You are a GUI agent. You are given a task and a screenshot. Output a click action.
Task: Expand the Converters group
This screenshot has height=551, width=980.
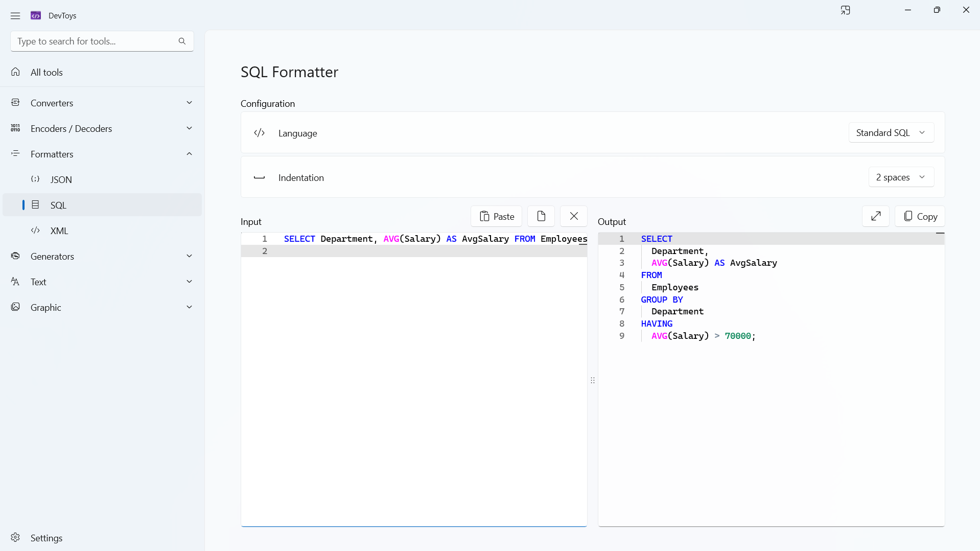pyautogui.click(x=102, y=103)
